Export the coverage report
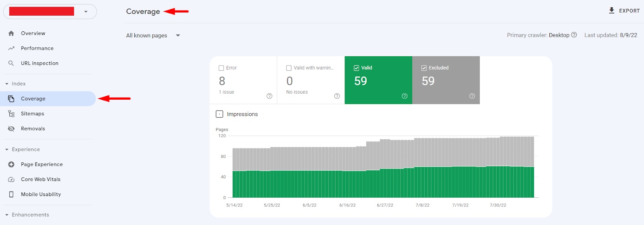Viewport: 644px width, 225px height. click(x=624, y=11)
